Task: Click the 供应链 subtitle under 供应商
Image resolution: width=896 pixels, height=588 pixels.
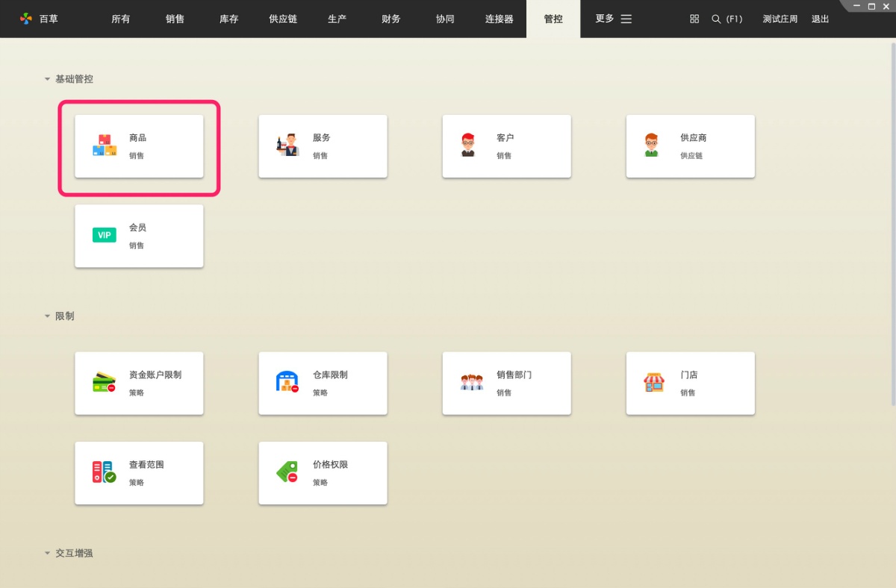Action: point(691,156)
